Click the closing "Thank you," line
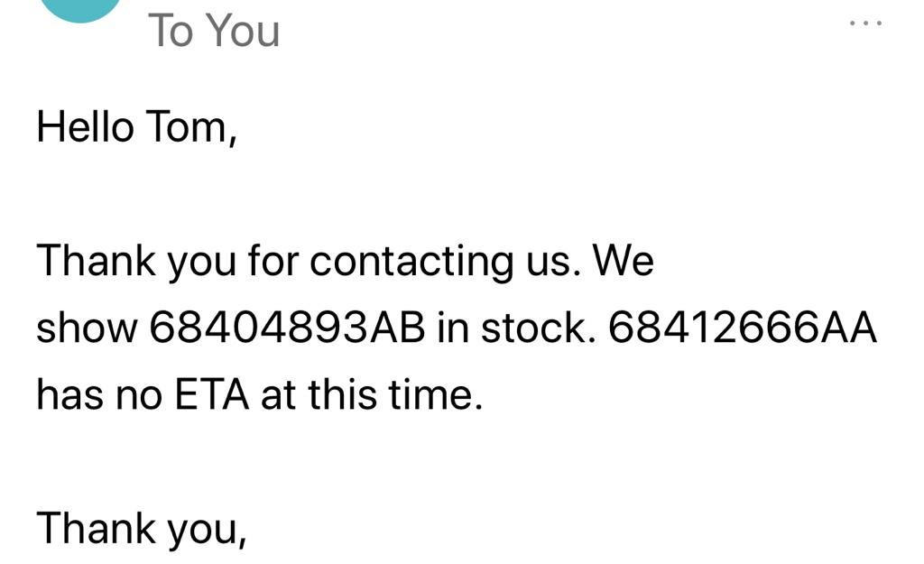 click(142, 529)
